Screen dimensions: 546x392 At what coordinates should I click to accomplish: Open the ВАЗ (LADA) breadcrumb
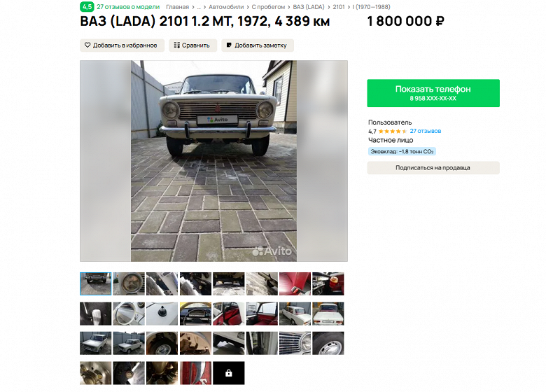pos(309,7)
